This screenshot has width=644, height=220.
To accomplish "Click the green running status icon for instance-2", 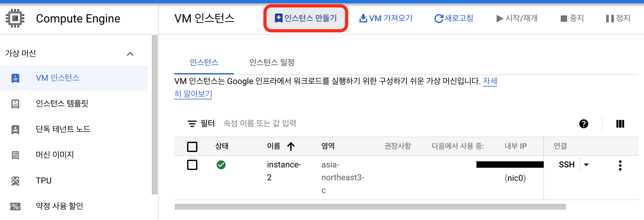I will tap(221, 165).
